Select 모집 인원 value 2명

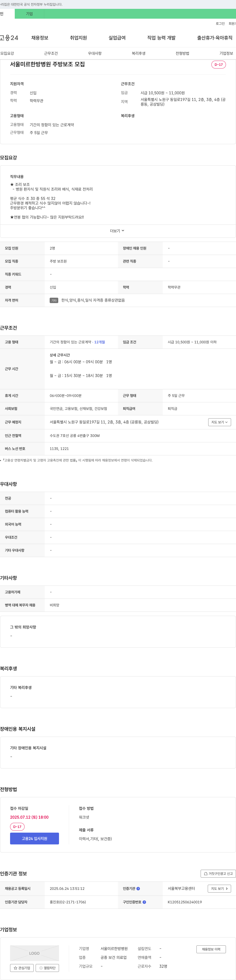click(53, 248)
